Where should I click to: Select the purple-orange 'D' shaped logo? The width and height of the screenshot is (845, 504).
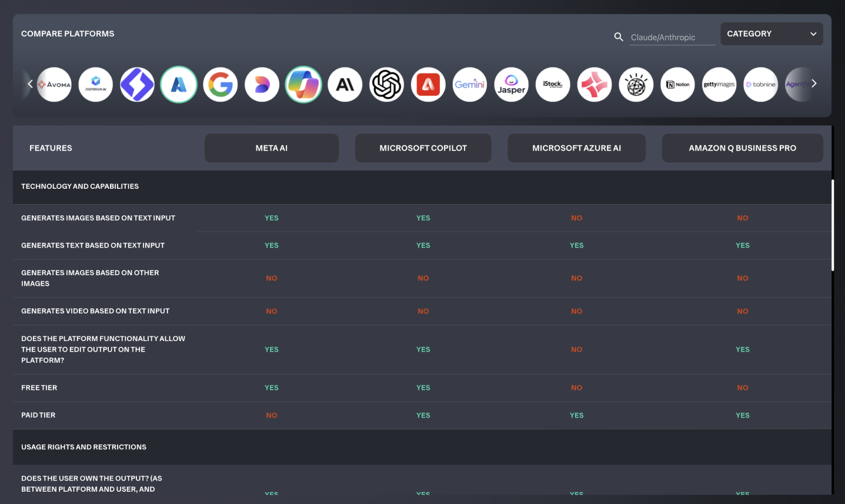pos(262,85)
